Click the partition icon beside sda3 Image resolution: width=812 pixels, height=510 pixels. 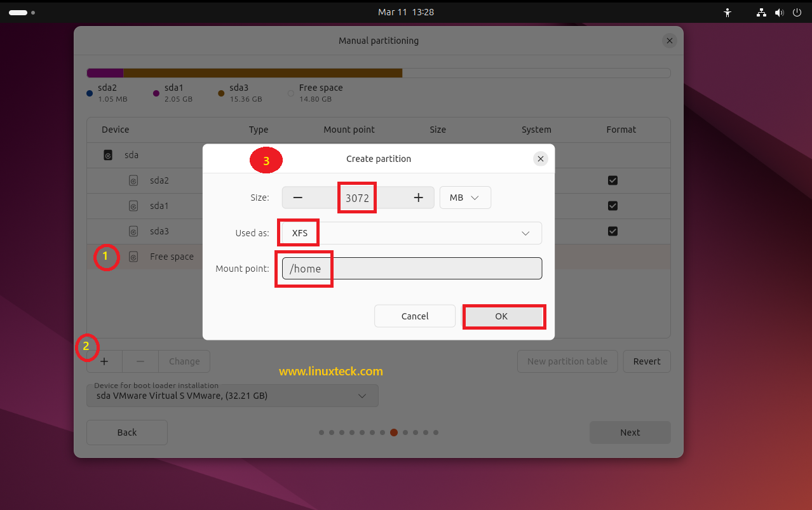coord(133,231)
